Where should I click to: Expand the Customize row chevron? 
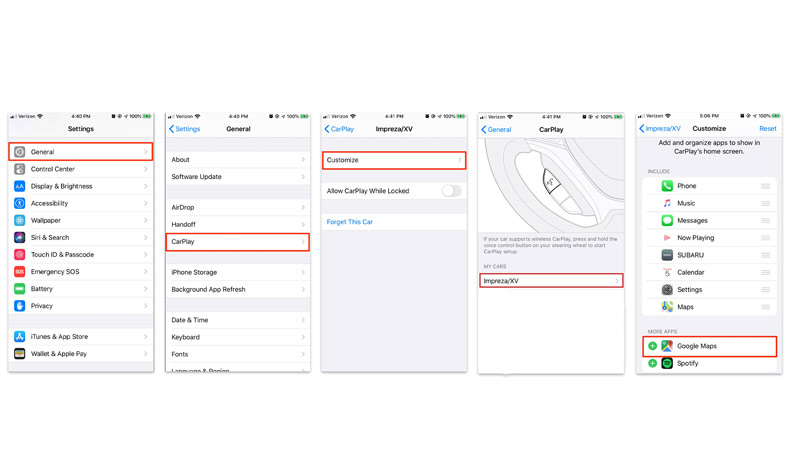(460, 160)
